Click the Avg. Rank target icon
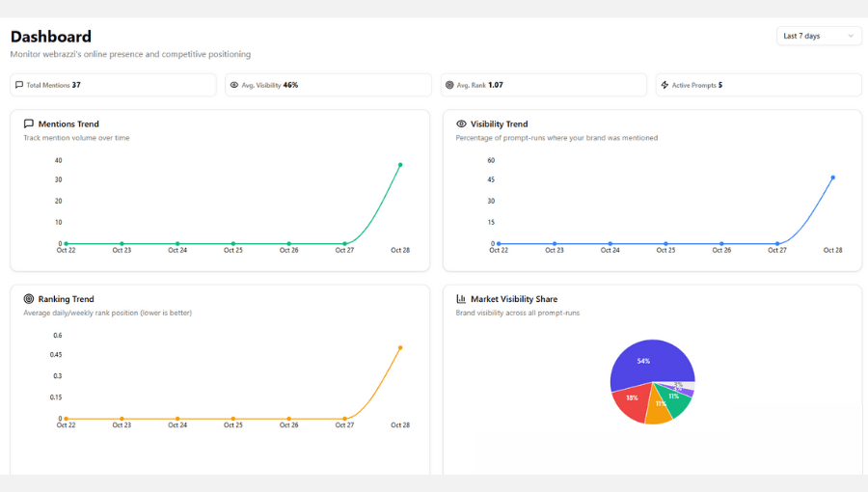Screen dimensions: 868x492 pos(449,85)
